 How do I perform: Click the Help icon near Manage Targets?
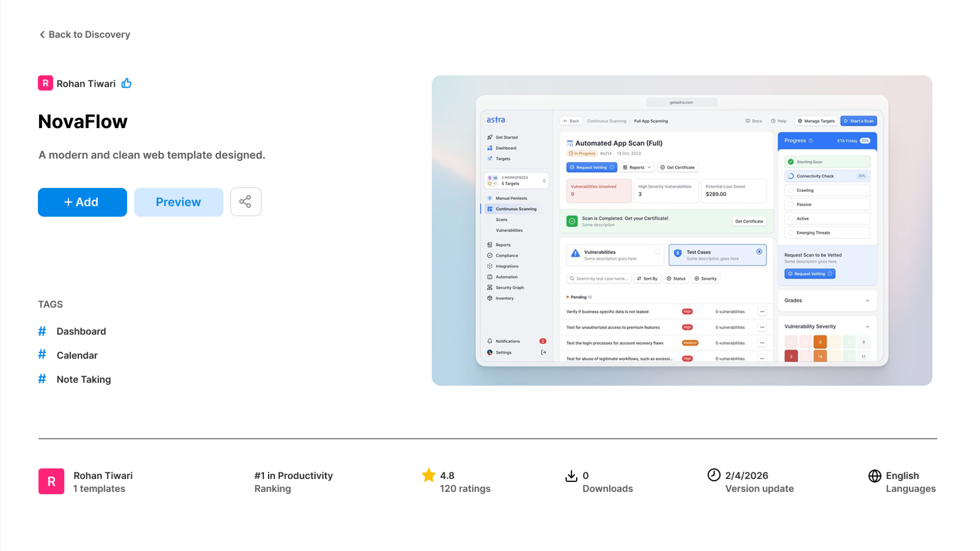pos(773,121)
